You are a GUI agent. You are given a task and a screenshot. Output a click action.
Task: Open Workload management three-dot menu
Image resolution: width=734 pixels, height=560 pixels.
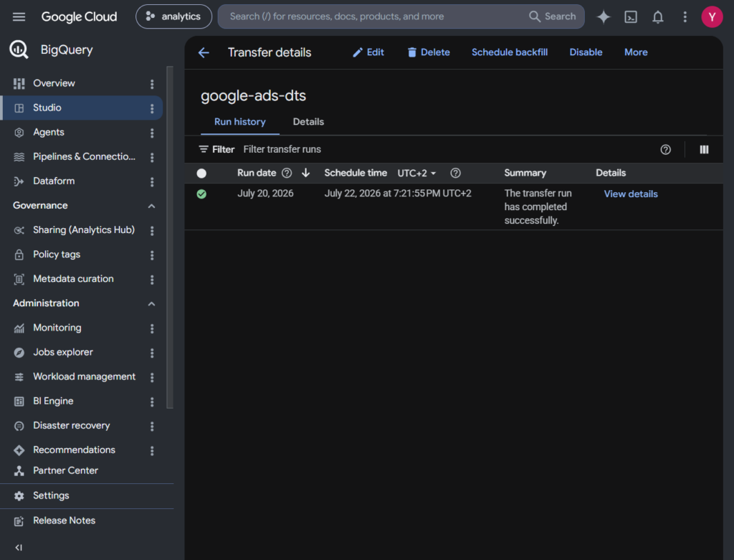coord(152,377)
